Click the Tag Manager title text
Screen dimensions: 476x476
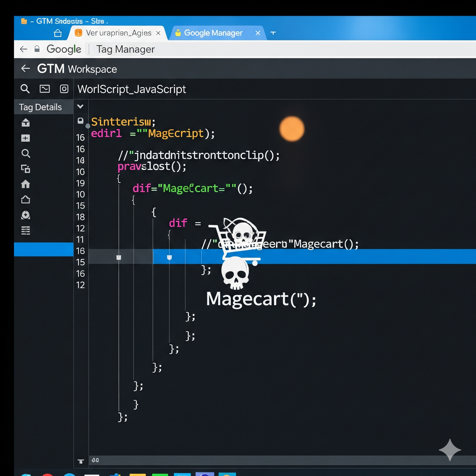click(126, 49)
